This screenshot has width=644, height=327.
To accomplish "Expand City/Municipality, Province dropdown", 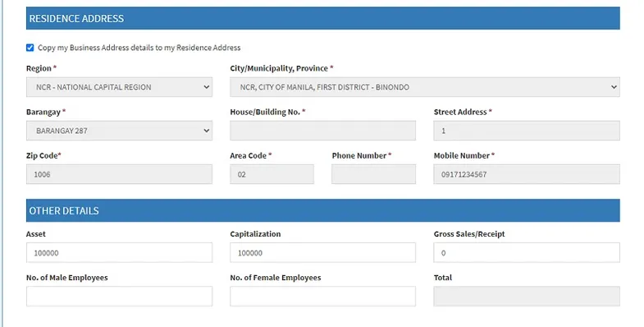I will click(x=425, y=87).
